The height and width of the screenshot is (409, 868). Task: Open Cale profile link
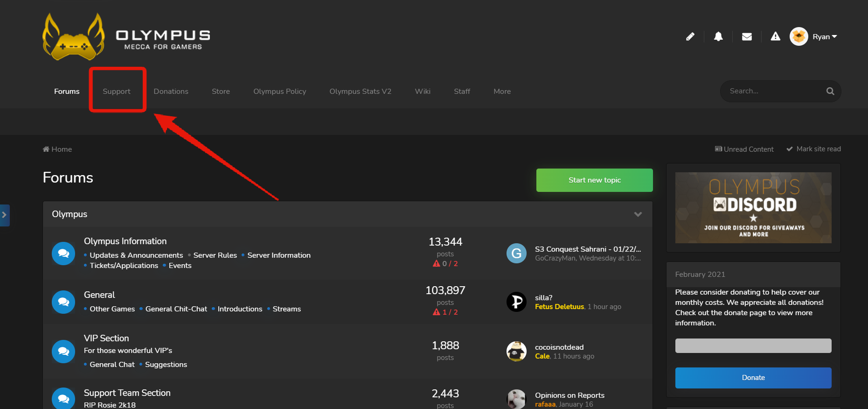click(x=542, y=356)
